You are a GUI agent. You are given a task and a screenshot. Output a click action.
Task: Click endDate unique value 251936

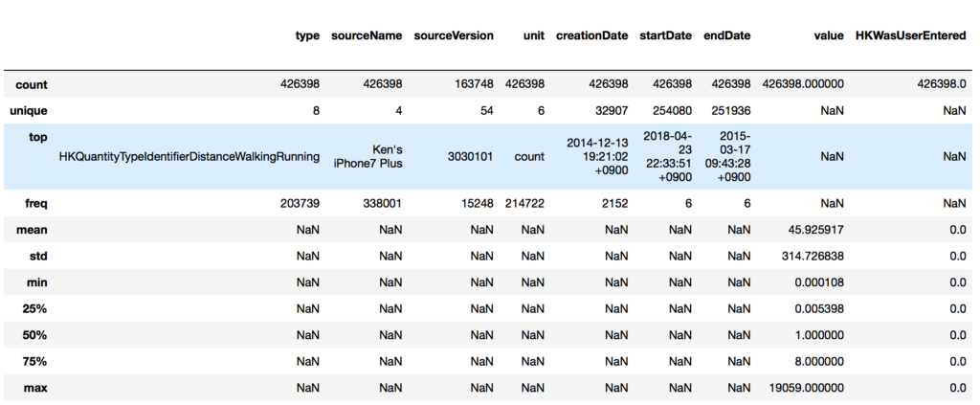[x=731, y=111]
